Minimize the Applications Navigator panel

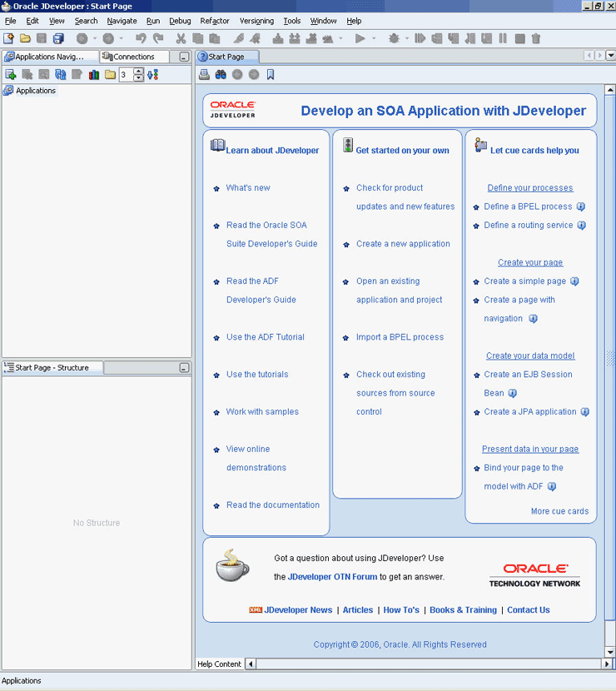click(x=184, y=57)
